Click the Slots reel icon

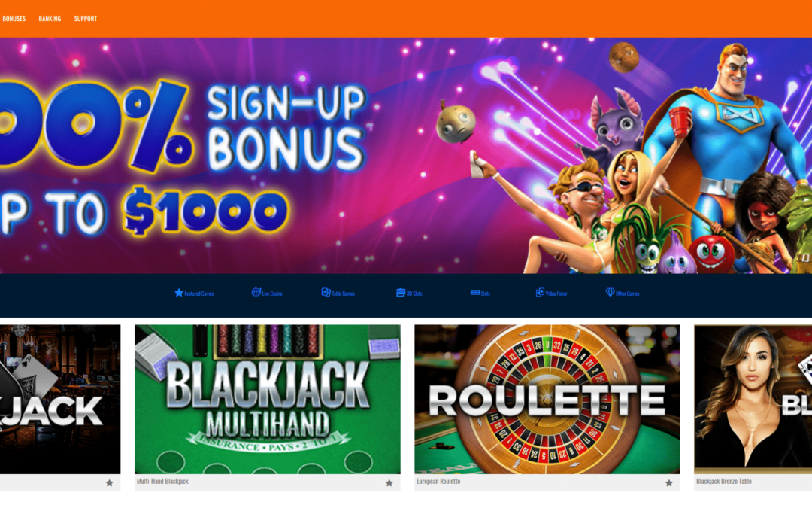[x=475, y=292]
